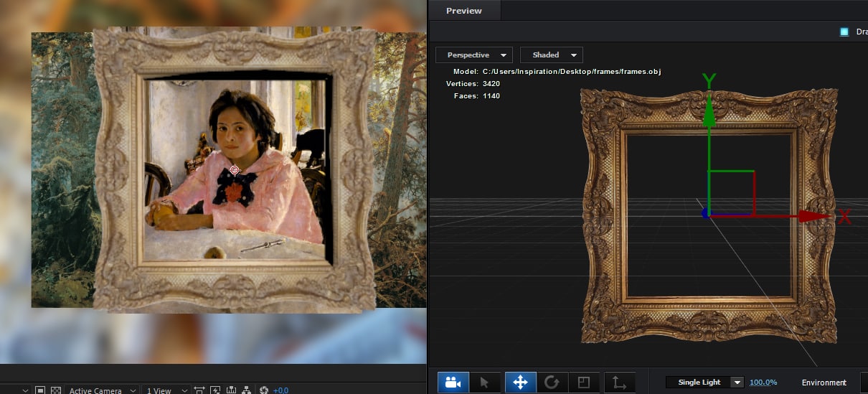Screen dimensions: 868x394
Task: Select the arrow selection tool
Action: coord(485,383)
